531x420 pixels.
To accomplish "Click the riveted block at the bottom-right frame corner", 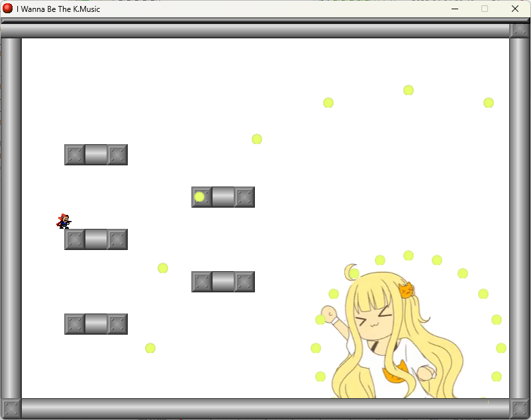I will click(x=520, y=409).
